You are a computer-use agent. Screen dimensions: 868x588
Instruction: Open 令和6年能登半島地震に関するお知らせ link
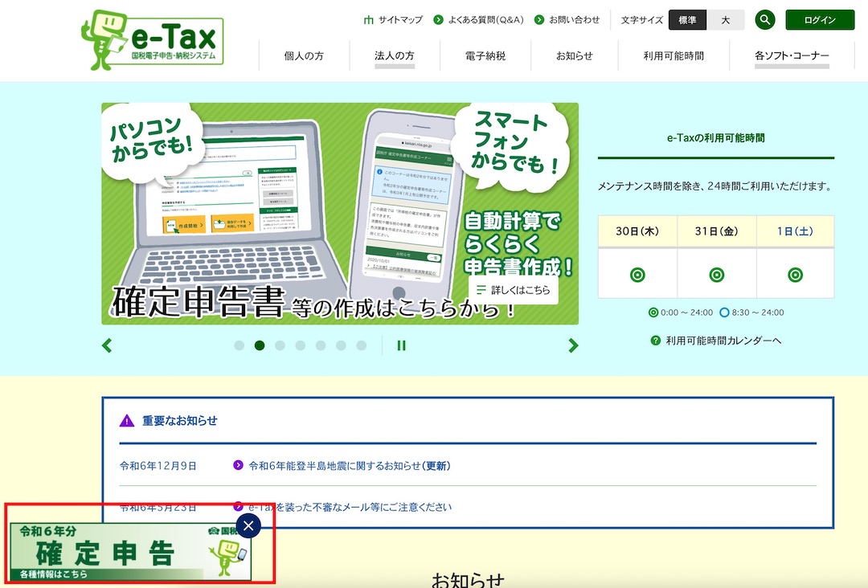coord(350,466)
